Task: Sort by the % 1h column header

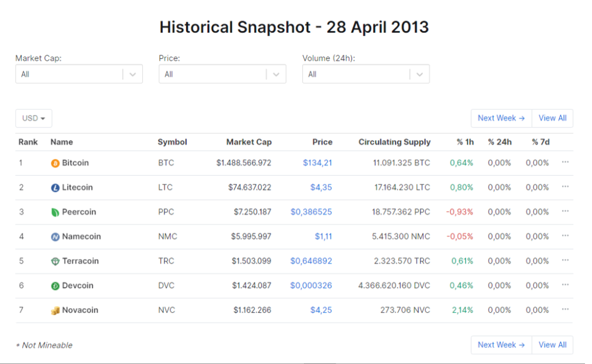Action: coord(465,142)
